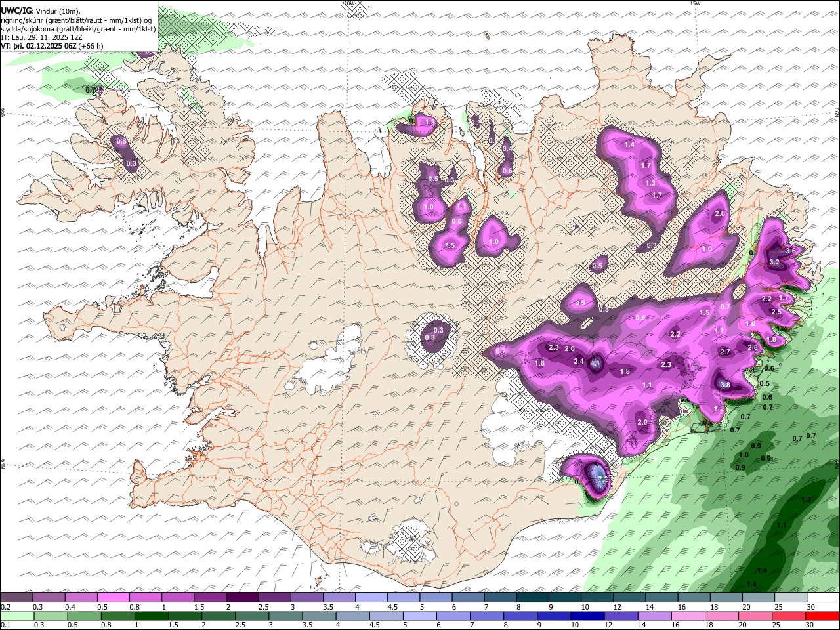Viewport: 840px width, 630px height.
Task: Select the 0.2–0.3 dusky purple snow legend swatch
Action: [16, 598]
